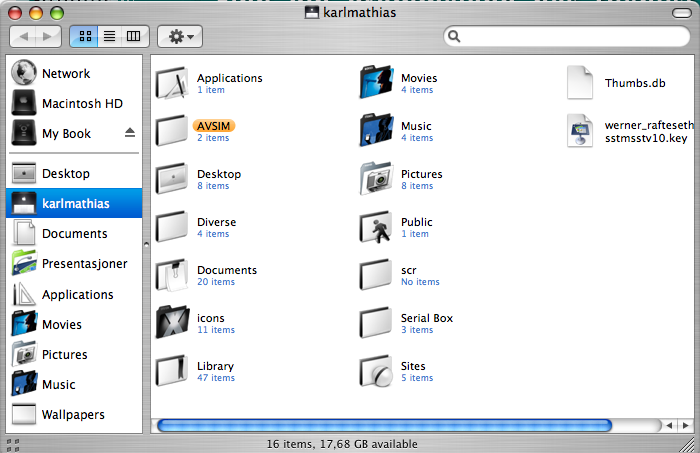Click the '47 items' text under Library

tap(216, 378)
